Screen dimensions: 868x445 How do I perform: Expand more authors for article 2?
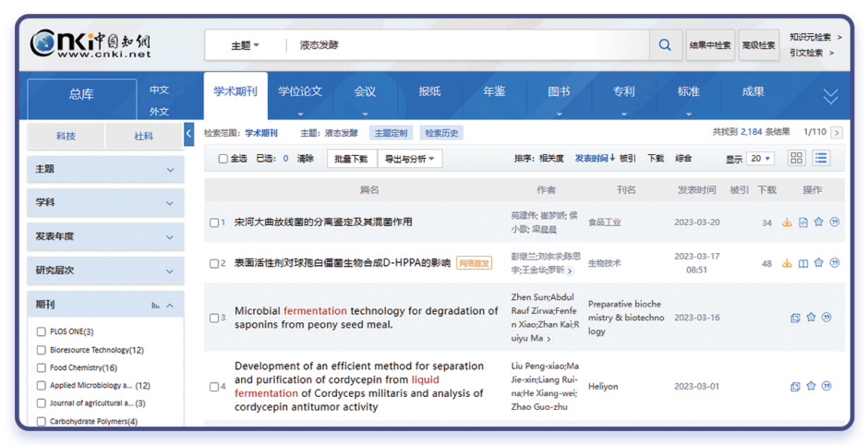pyautogui.click(x=570, y=271)
